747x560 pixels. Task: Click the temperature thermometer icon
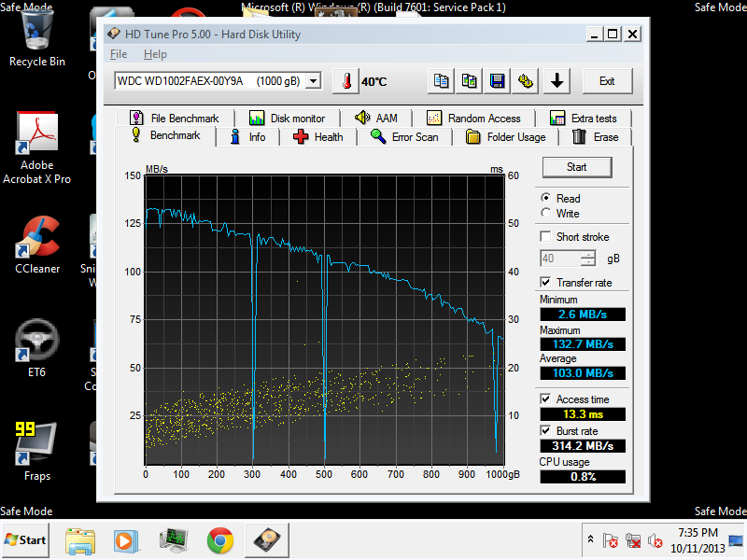click(x=345, y=81)
